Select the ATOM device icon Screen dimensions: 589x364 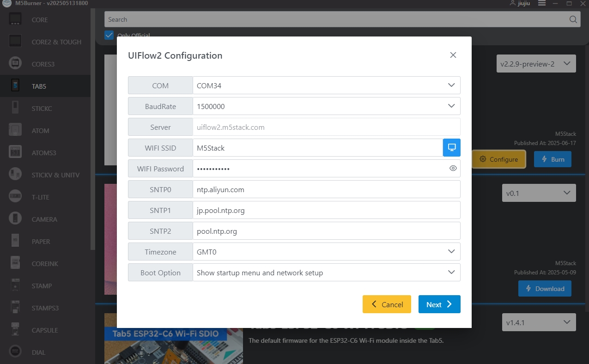(x=15, y=130)
